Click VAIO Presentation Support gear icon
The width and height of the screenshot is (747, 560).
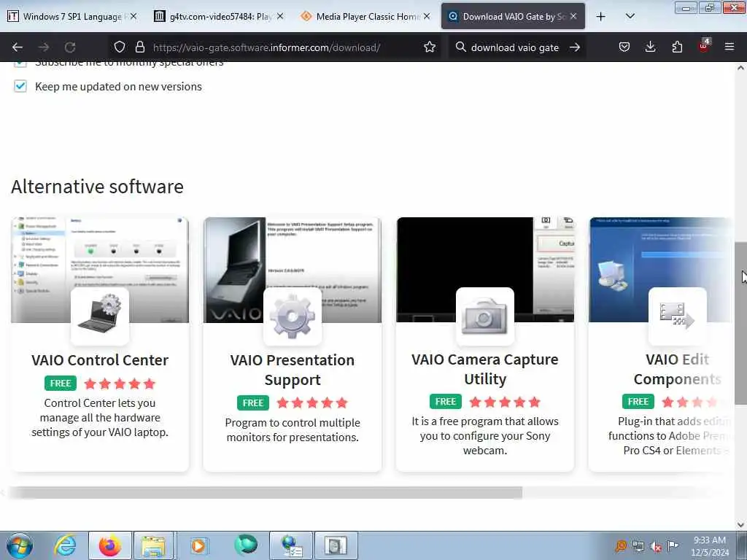coord(293,316)
